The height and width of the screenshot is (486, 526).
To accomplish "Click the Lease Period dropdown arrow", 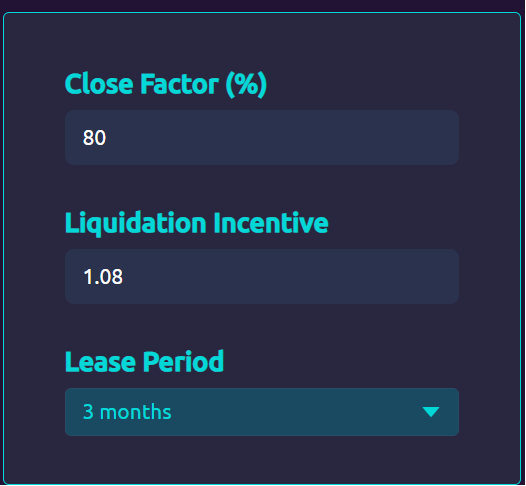I will [x=431, y=412].
